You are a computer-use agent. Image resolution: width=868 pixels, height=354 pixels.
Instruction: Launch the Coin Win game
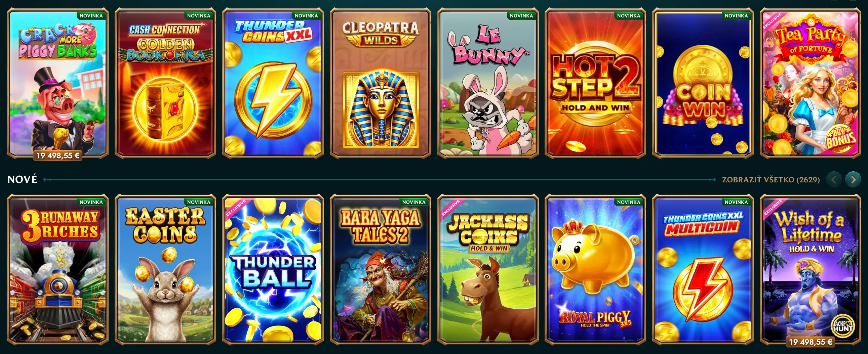[703, 83]
